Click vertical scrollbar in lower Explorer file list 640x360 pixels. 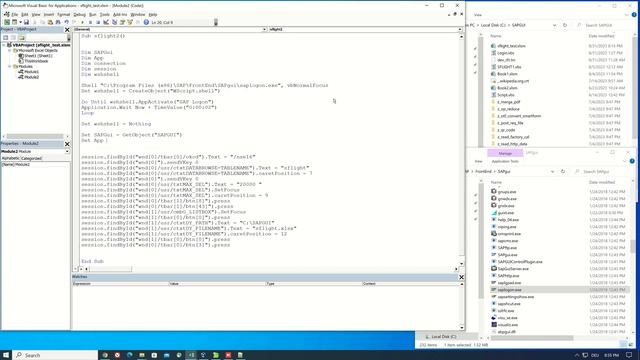[632, 246]
